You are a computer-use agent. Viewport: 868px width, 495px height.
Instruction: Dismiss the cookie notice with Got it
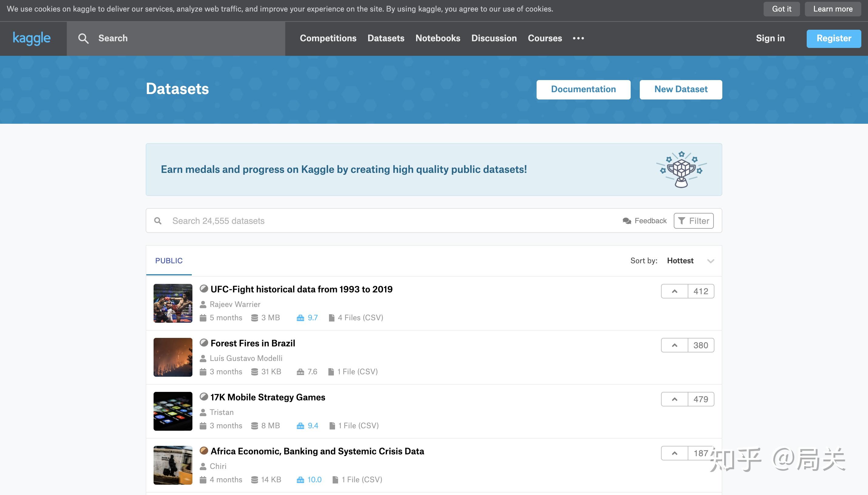[781, 9]
